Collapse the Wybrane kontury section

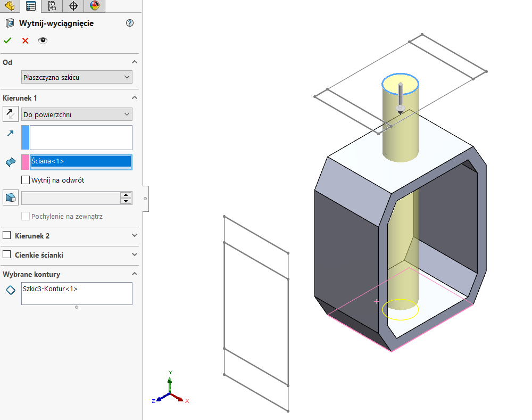[134, 274]
